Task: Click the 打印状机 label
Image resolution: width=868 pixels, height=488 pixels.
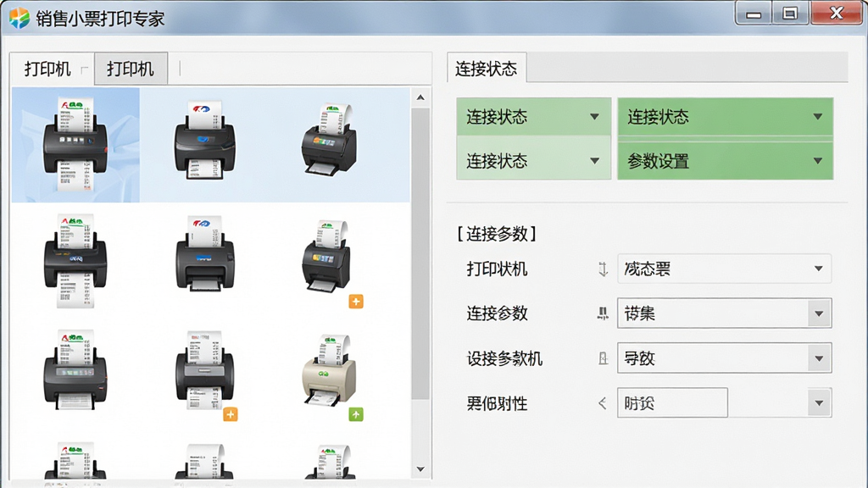Action: pos(497,269)
